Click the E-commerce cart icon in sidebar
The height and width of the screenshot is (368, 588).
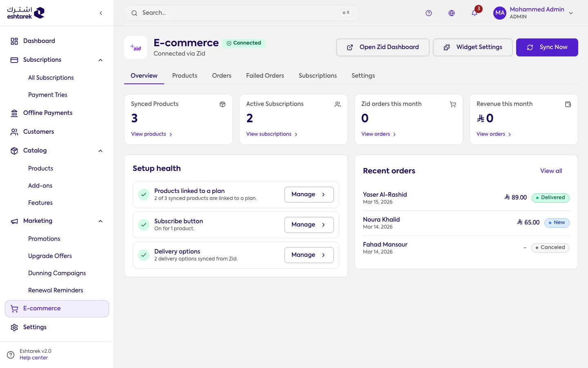pos(14,309)
